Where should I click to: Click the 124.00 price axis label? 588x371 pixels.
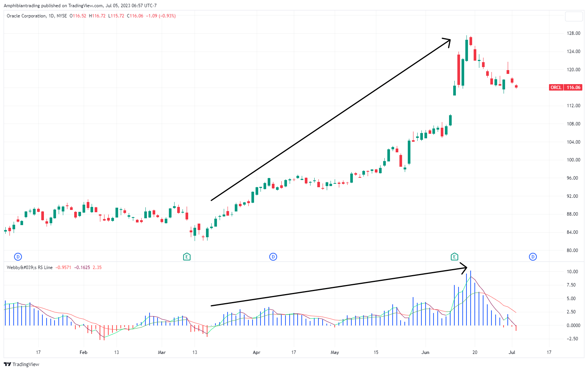pyautogui.click(x=573, y=52)
